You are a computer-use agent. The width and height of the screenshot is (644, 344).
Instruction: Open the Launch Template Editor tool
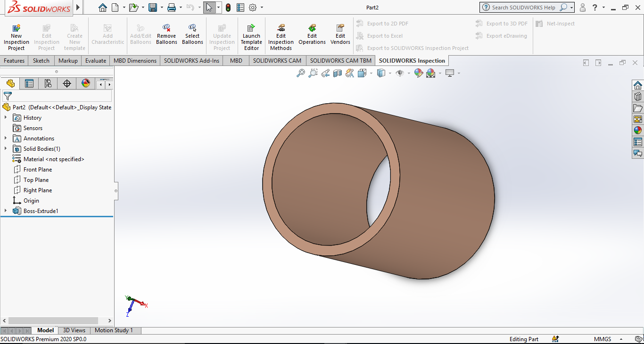[x=251, y=28]
